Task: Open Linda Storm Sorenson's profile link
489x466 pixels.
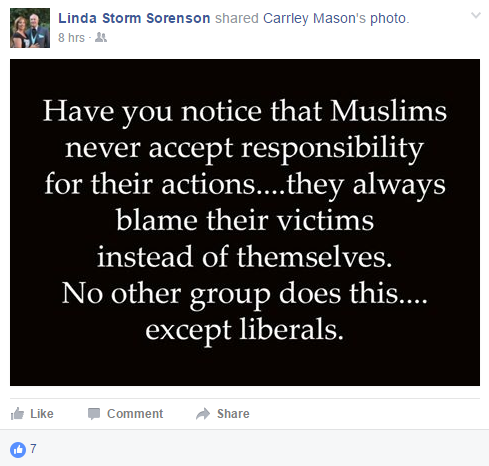Action: (x=134, y=18)
